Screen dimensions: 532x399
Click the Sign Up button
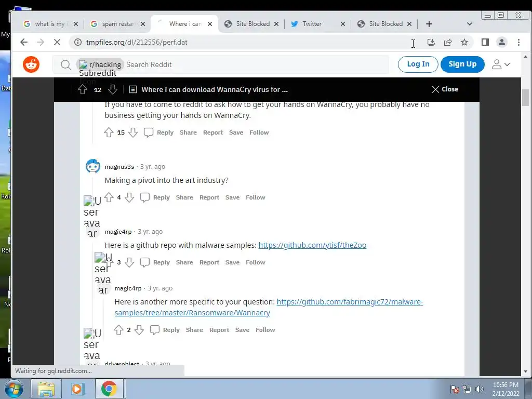coord(462,64)
